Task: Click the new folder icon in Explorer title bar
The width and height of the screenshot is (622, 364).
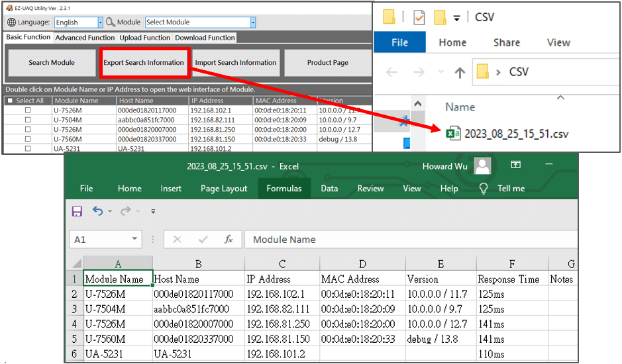Action: tap(440, 17)
